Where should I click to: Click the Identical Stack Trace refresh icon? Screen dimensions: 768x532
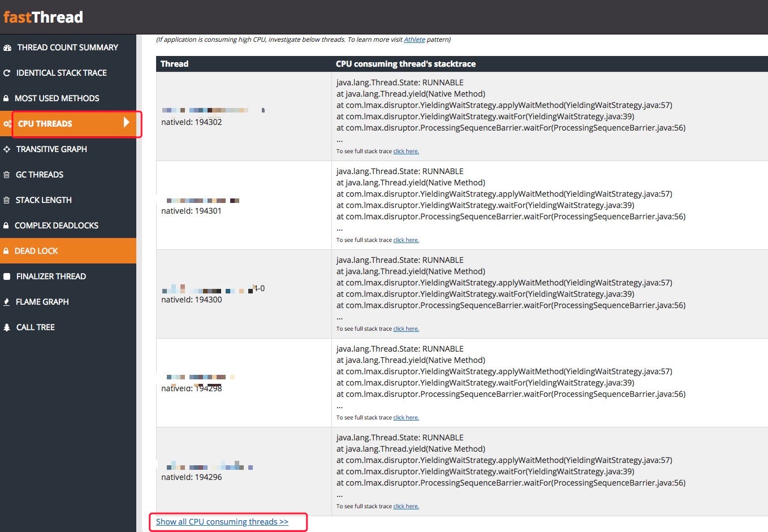[x=7, y=73]
